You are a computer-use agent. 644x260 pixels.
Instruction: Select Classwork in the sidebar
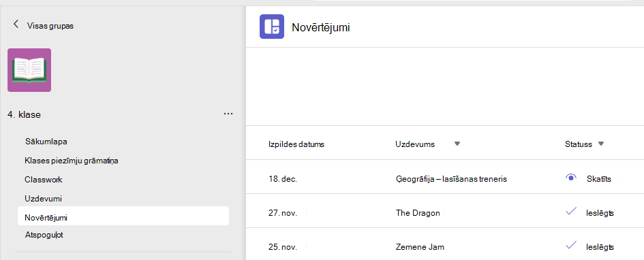click(44, 180)
